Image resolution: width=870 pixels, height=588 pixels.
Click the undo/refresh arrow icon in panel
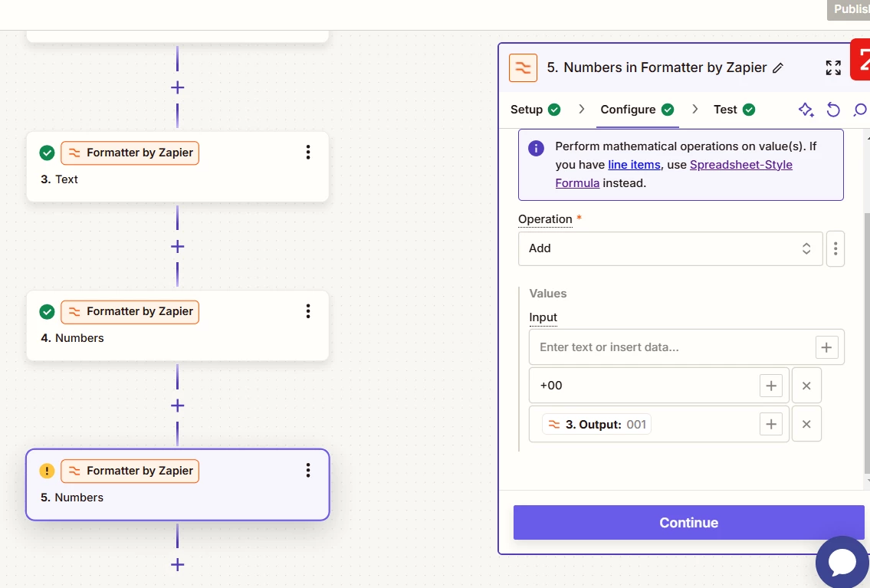[x=833, y=110]
